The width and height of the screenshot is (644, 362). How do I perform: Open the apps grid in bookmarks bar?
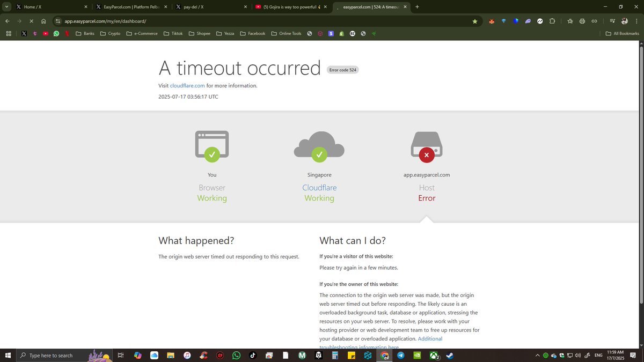pyautogui.click(x=9, y=33)
